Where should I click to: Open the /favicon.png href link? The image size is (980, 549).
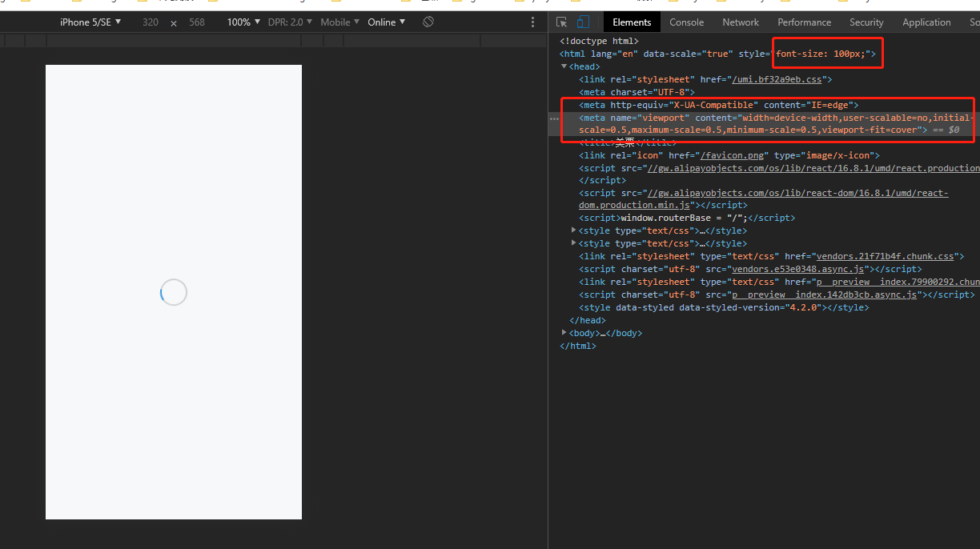tap(731, 155)
